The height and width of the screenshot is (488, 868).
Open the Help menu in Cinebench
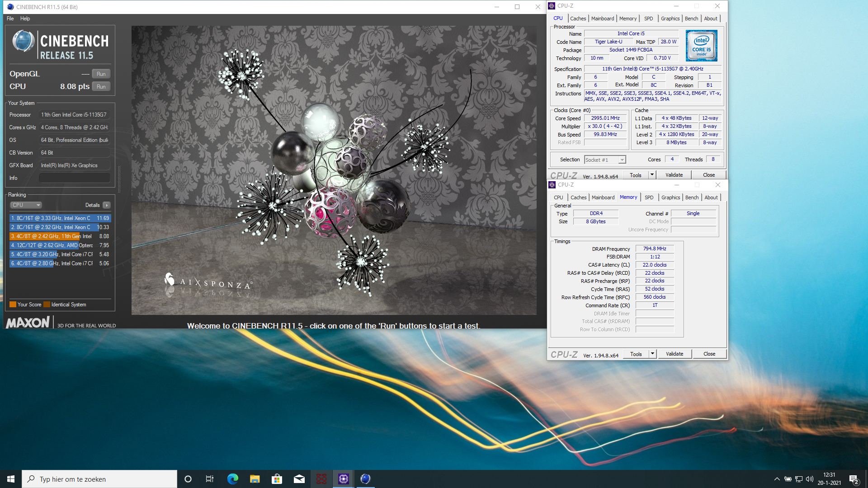pyautogui.click(x=25, y=19)
